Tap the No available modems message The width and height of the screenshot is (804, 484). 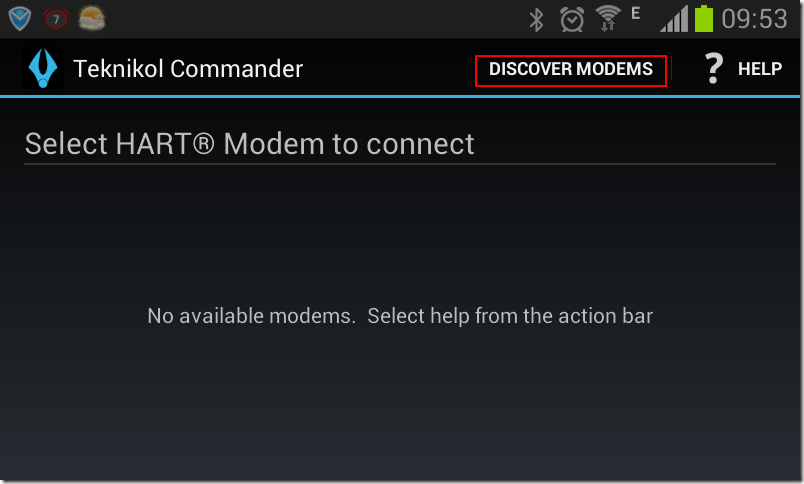400,316
